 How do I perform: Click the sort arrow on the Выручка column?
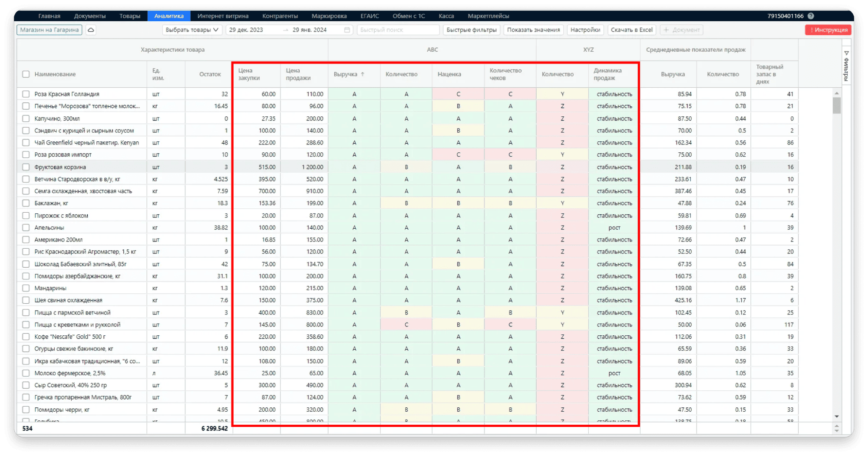click(x=363, y=74)
